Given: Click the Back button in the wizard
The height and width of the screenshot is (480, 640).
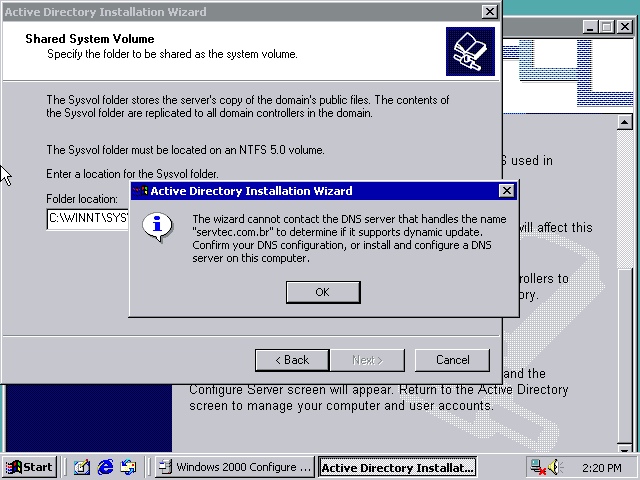Looking at the screenshot, I should [x=292, y=360].
